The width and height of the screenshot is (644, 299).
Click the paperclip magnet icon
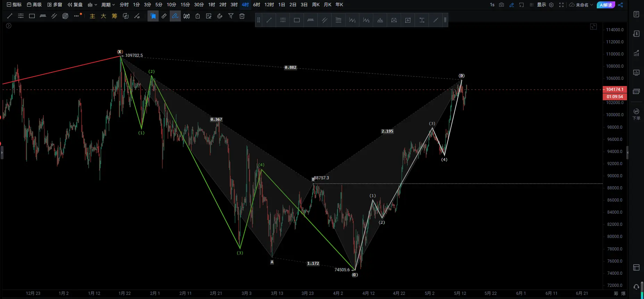pos(220,16)
